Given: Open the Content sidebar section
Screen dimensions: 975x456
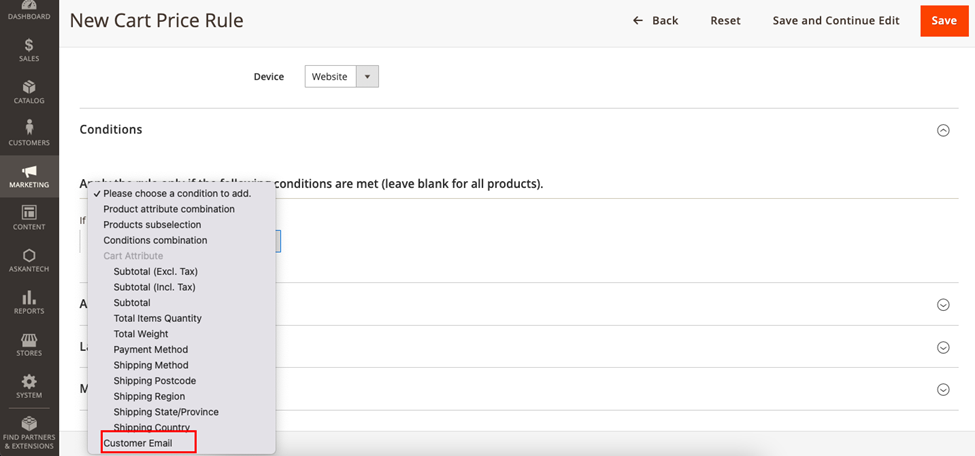Looking at the screenshot, I should pos(29,218).
